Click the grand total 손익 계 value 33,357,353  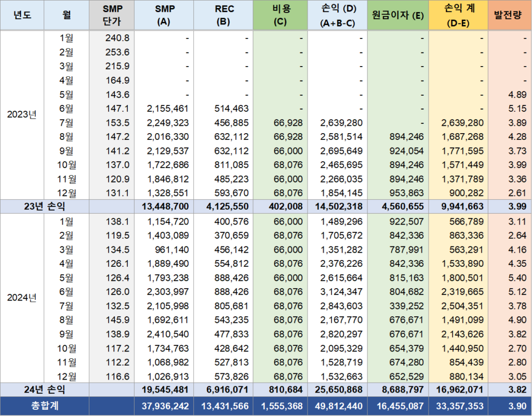tap(458, 406)
